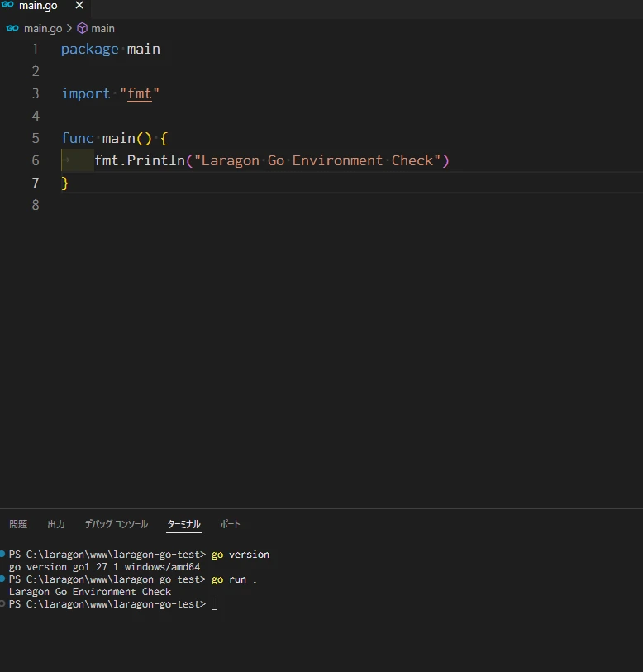
Task: Click the hollow marker beside the last prompt
Action: pyautogui.click(x=2, y=604)
